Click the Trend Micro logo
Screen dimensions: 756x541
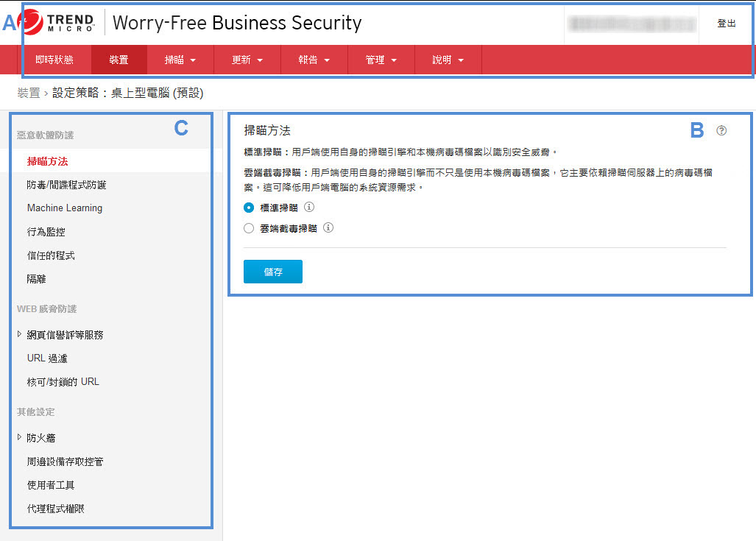[x=59, y=23]
